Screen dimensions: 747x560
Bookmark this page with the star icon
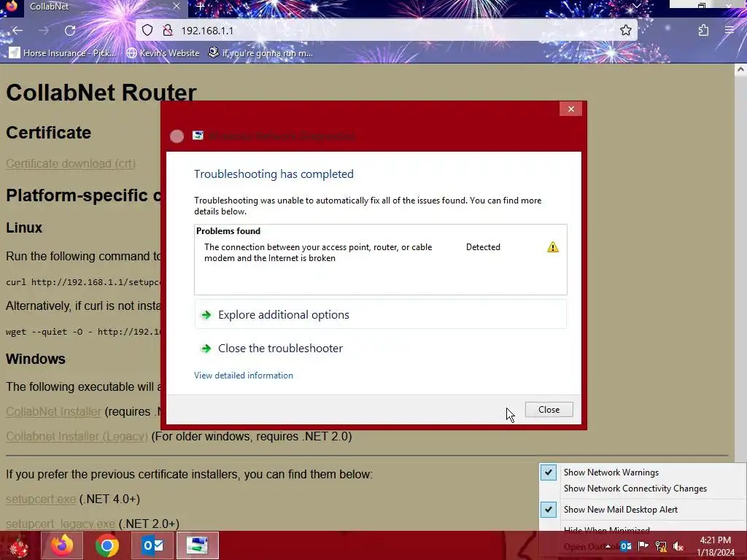pos(625,31)
